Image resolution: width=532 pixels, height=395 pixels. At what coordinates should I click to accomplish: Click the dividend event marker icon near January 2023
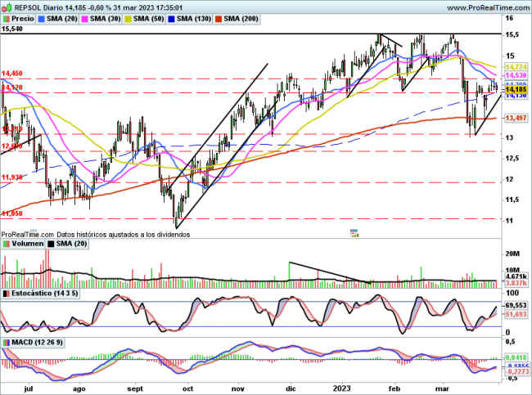(x=354, y=232)
